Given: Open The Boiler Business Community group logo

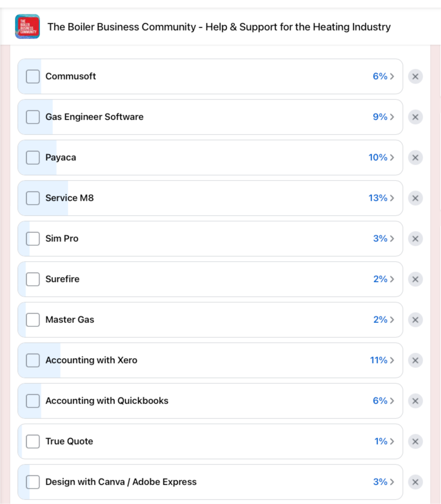Looking at the screenshot, I should [27, 27].
